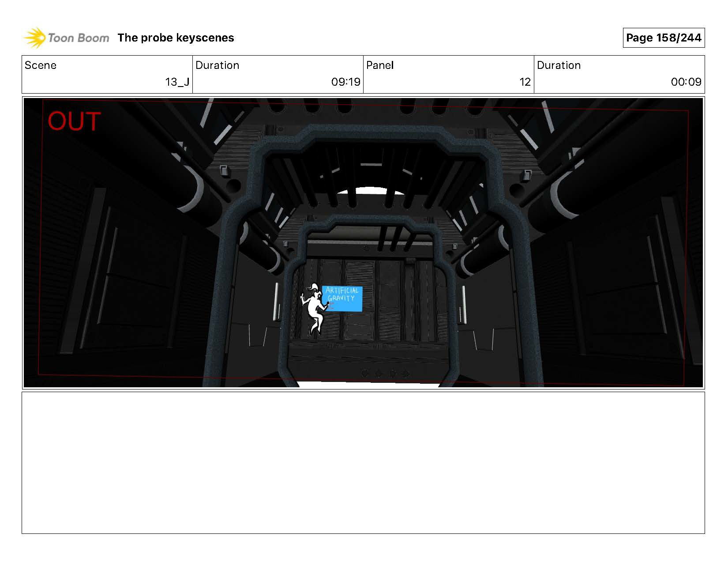
Task: Click the Duration label above 09:19
Action: click(217, 65)
